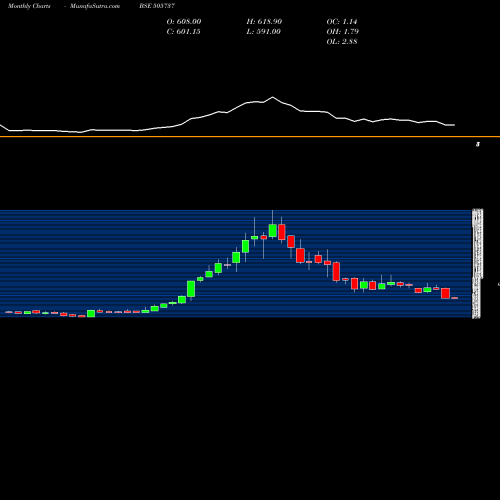Click the last large red candle near the chart end
This screenshot has height=500, width=500.
click(445, 293)
